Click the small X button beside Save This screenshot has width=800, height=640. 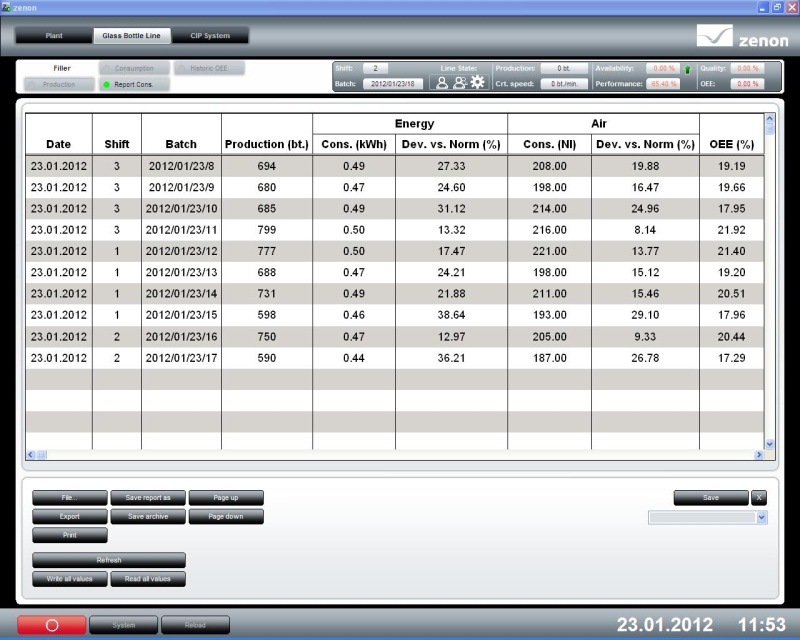(x=759, y=497)
